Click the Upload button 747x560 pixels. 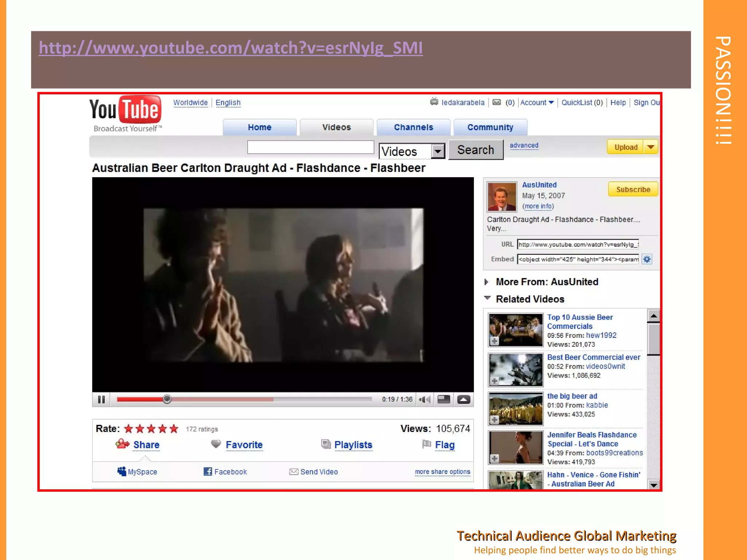(626, 147)
